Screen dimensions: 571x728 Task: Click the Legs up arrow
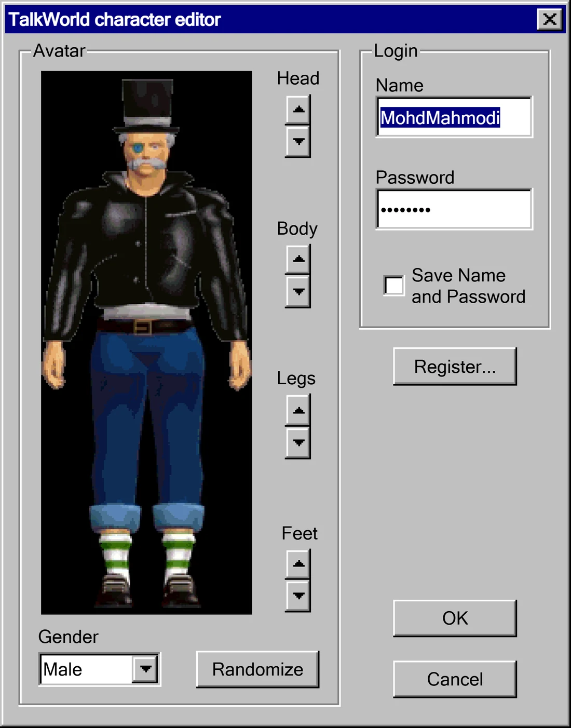click(x=298, y=410)
